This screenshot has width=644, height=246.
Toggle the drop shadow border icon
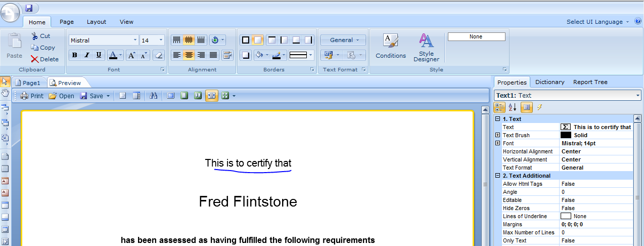(x=245, y=55)
